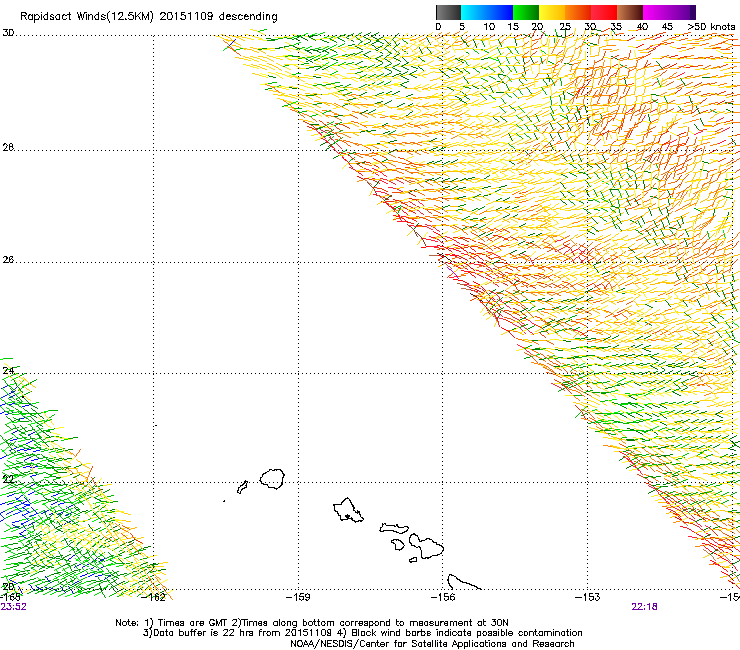Select the dark purple >50 knots swatch
Image resolution: width=740 pixels, height=650 pixels.
click(693, 12)
